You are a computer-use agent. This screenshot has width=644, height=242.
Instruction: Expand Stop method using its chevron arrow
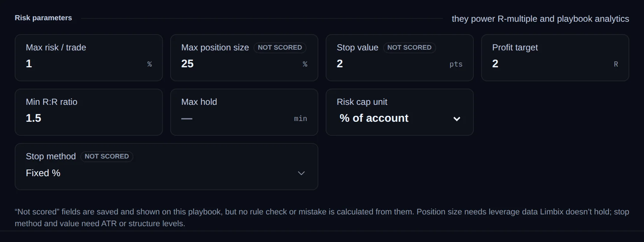301,173
